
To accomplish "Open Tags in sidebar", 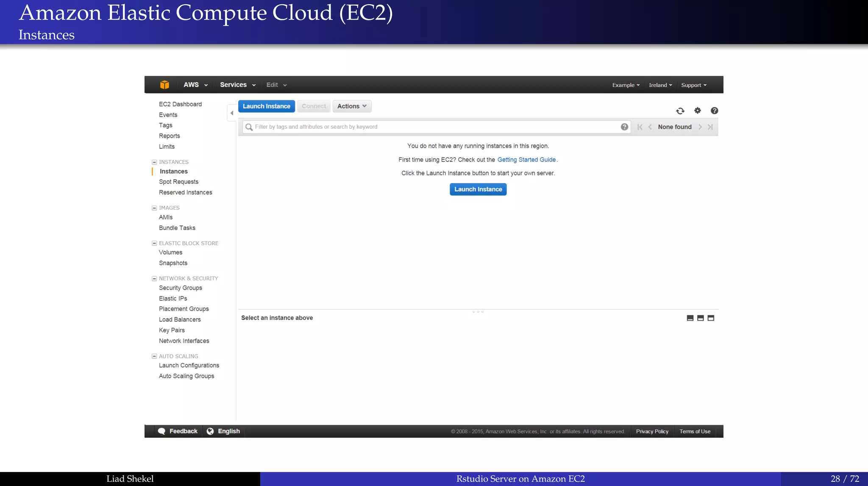I will coord(165,125).
